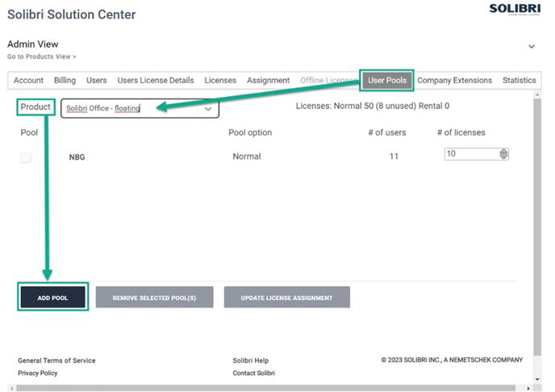555x392 pixels.
Task: Select the Users tab
Action: click(x=96, y=81)
